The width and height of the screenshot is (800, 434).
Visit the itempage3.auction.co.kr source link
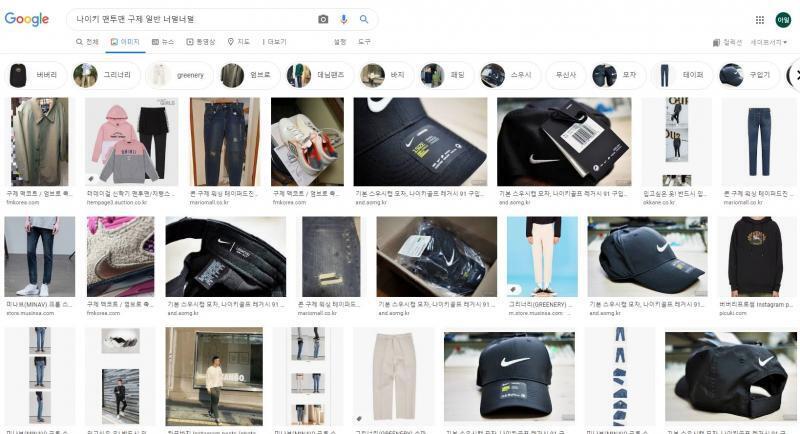pyautogui.click(x=117, y=202)
